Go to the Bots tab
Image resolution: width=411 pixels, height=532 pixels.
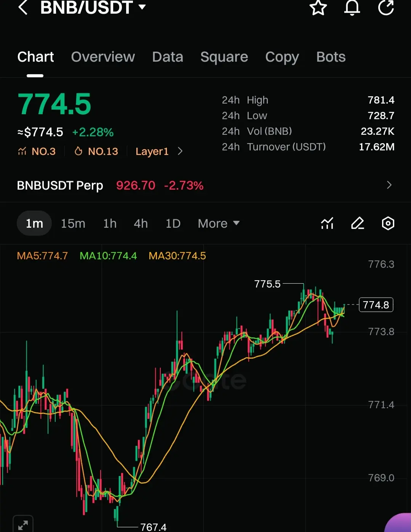[x=331, y=57]
